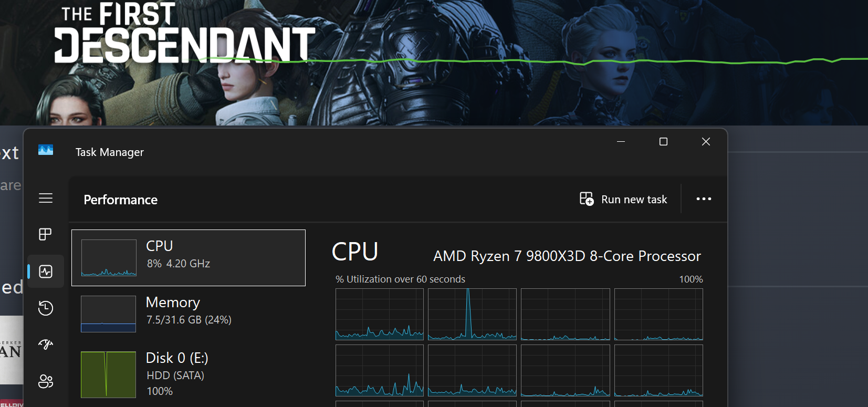Viewport: 868px width, 407px height.
Task: Open the three-dot more options menu
Action: coord(704,199)
